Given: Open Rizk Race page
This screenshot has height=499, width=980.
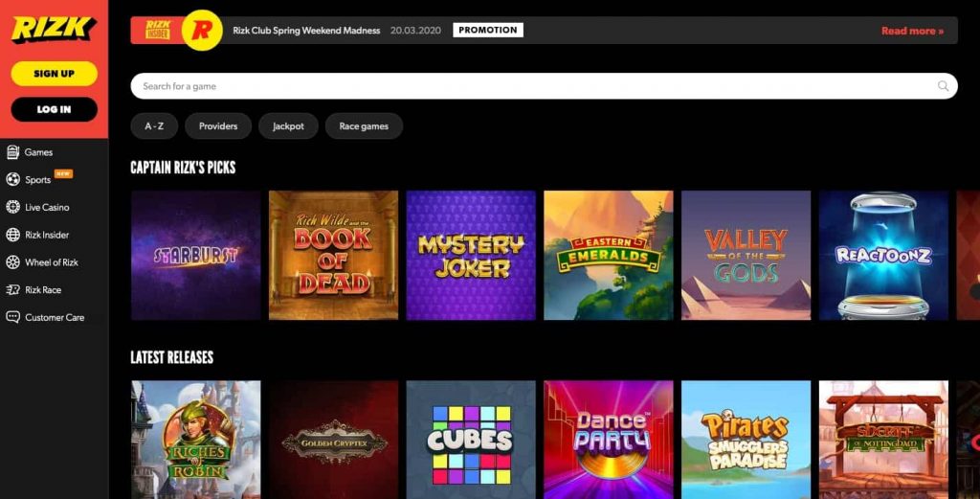Looking at the screenshot, I should coord(43,289).
